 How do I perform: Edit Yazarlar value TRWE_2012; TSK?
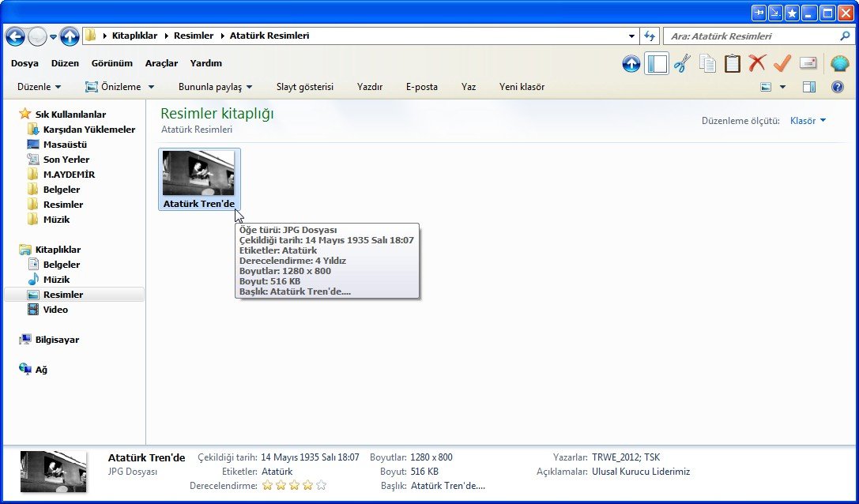626,457
